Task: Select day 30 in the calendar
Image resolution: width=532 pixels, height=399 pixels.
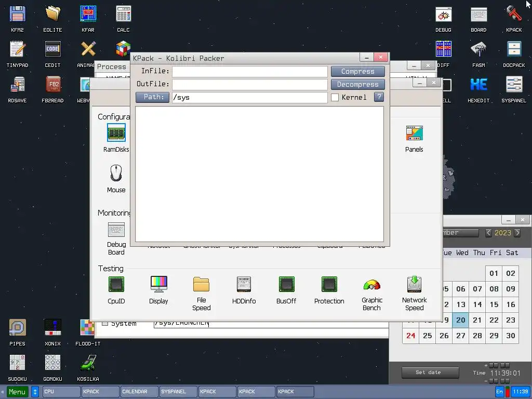Action: coord(510,336)
